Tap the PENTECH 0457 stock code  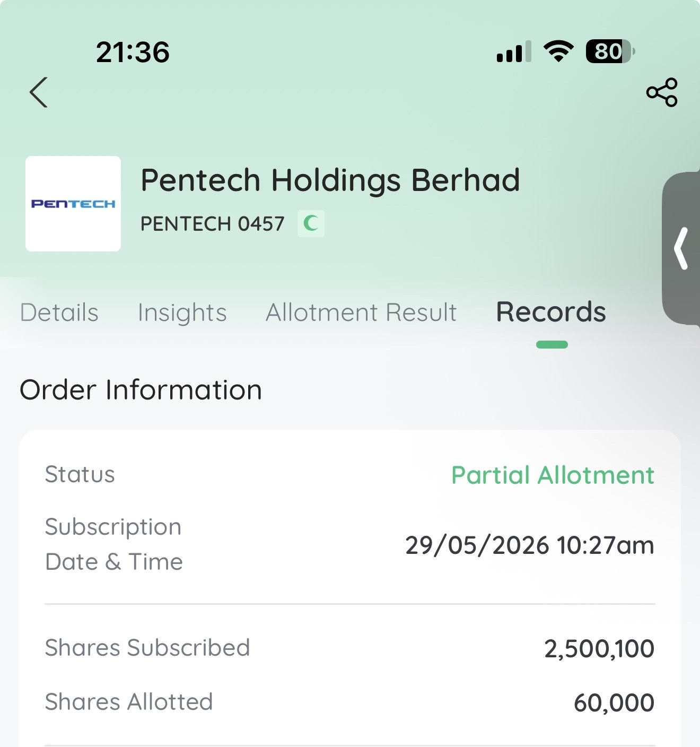pyautogui.click(x=212, y=224)
